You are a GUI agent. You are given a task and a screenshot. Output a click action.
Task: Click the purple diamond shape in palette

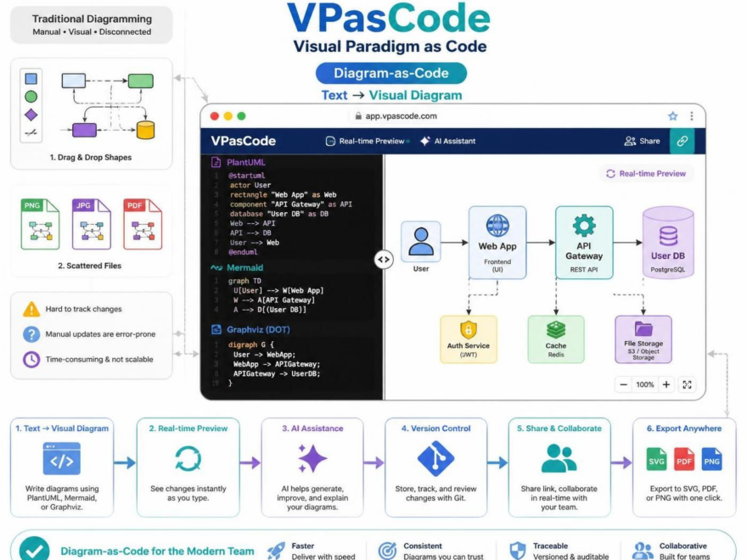coord(31,115)
